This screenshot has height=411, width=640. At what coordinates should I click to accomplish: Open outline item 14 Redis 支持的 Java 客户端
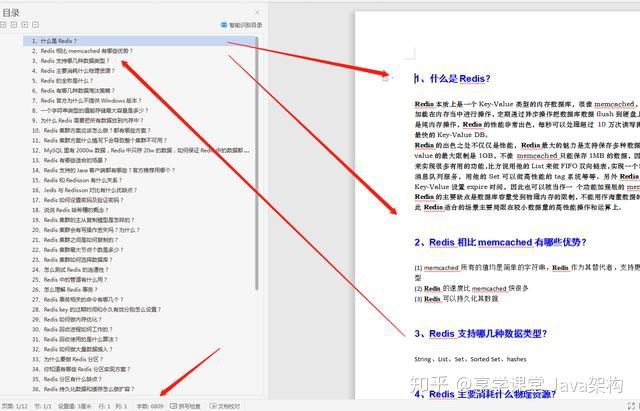[x=104, y=170]
